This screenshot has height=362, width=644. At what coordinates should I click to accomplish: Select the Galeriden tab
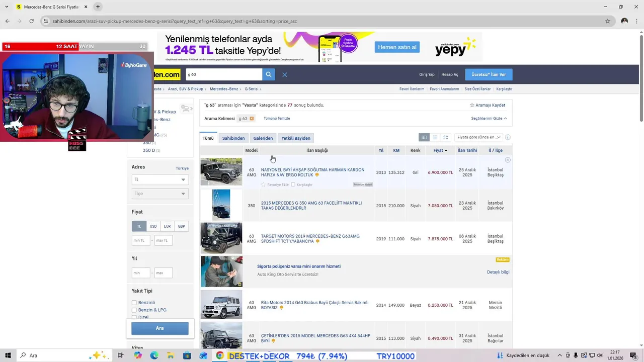263,138
